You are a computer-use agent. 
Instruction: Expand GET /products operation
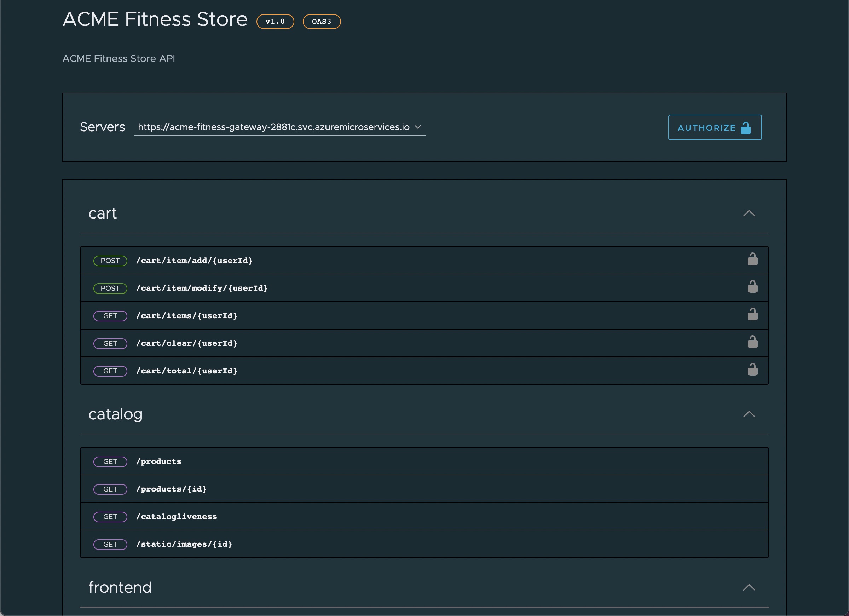pyautogui.click(x=159, y=461)
